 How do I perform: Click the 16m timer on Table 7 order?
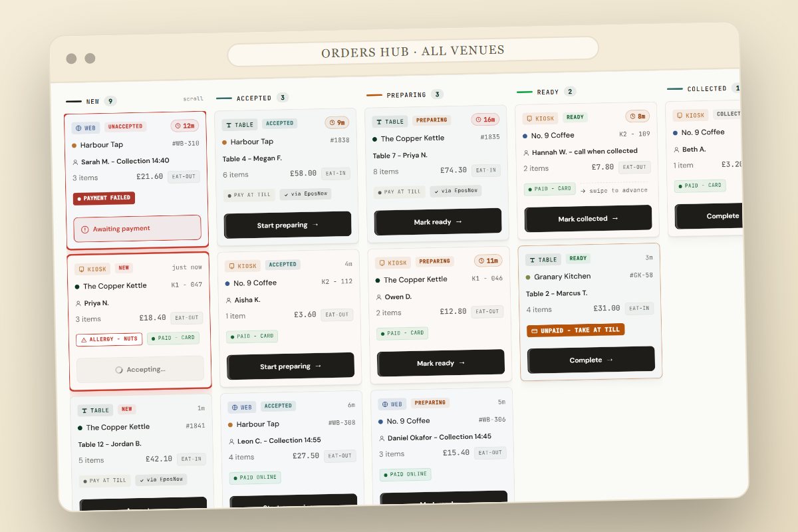[x=485, y=120]
